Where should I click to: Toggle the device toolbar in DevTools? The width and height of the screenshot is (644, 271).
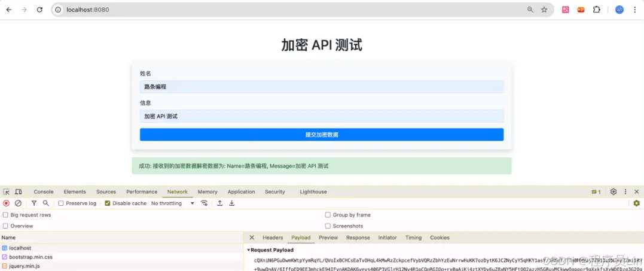pyautogui.click(x=19, y=192)
